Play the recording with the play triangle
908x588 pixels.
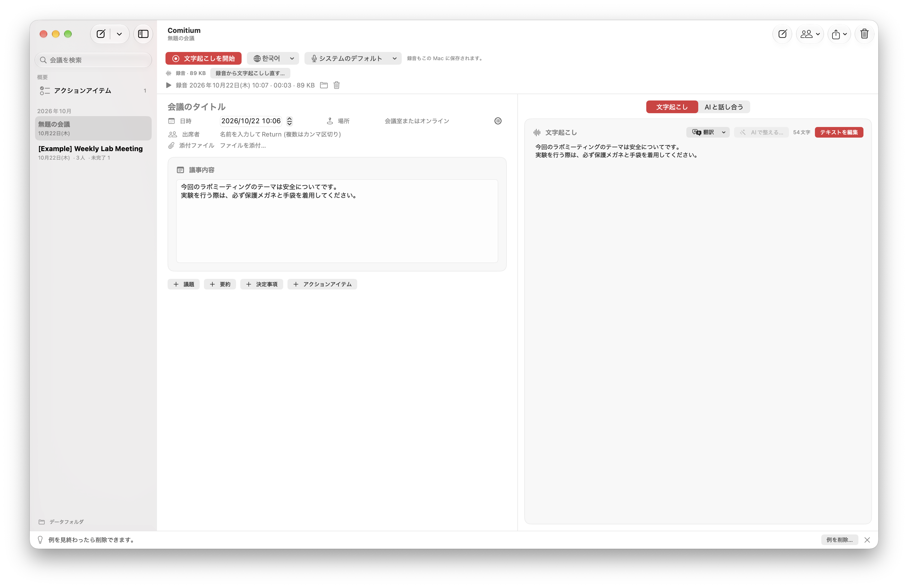(x=169, y=85)
